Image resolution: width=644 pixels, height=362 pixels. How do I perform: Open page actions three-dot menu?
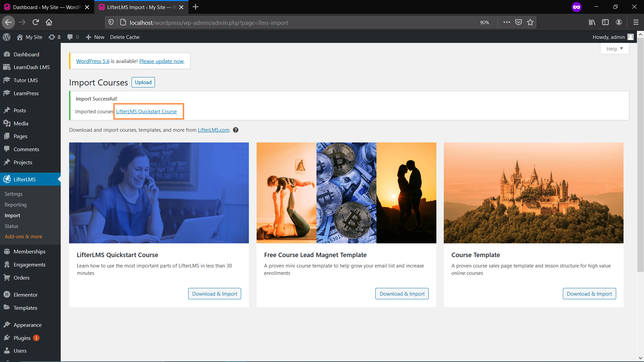click(x=507, y=22)
